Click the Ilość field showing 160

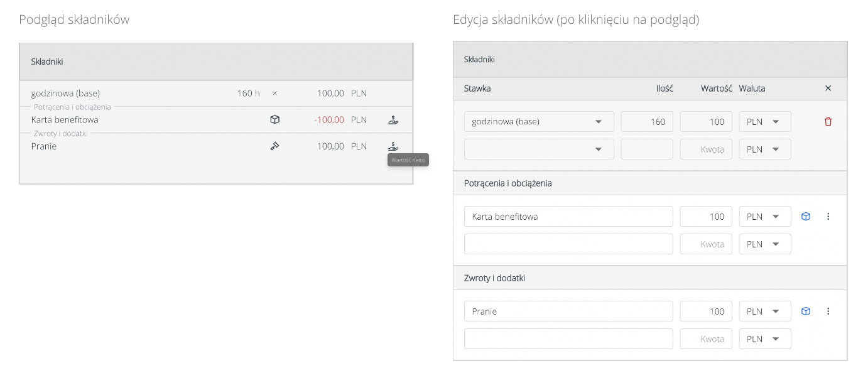647,121
